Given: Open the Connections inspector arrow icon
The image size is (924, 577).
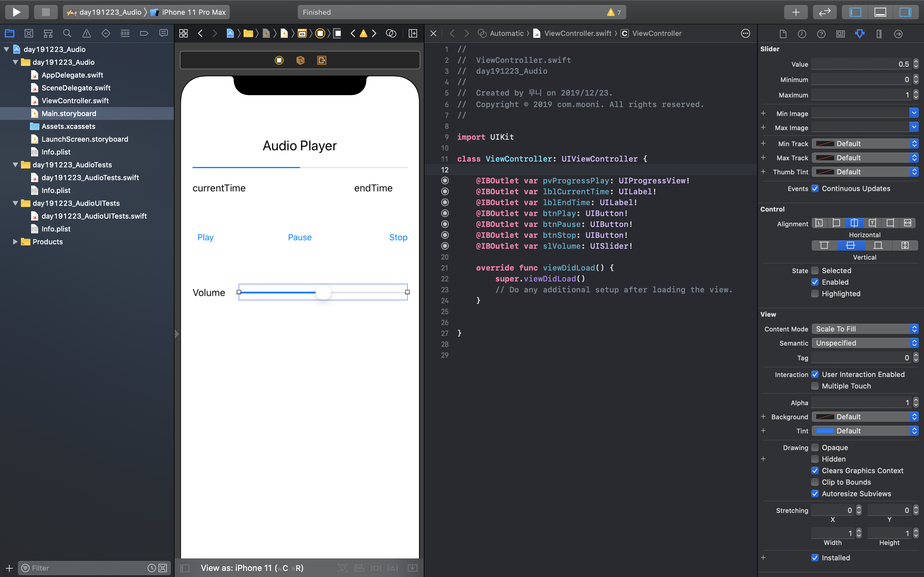Looking at the screenshot, I should tap(898, 34).
